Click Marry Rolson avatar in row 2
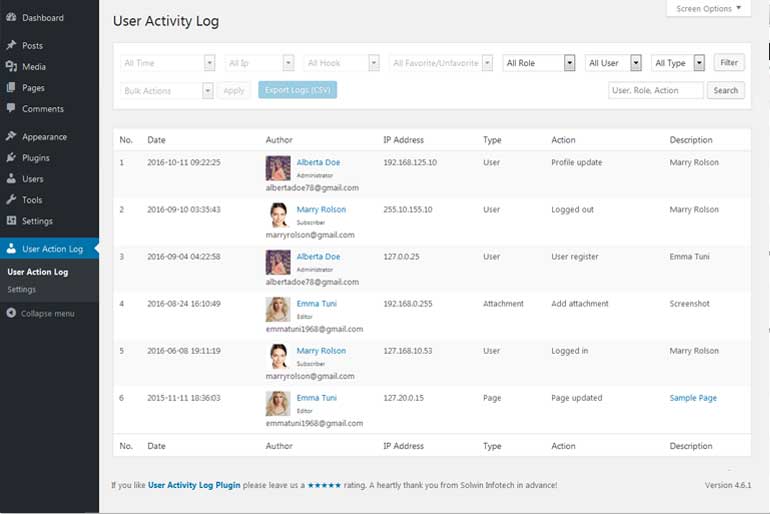This screenshot has width=770, height=514. tap(278, 216)
